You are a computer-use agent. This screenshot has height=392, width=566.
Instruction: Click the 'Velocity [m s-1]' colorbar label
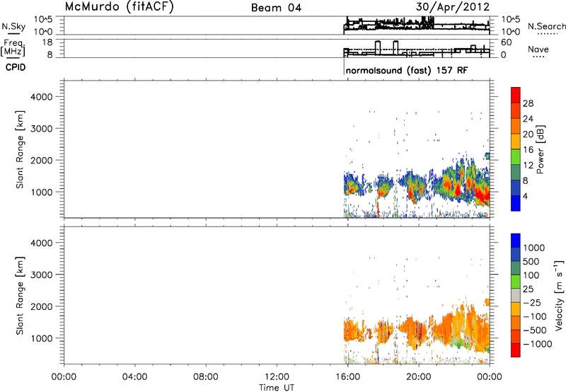click(x=559, y=295)
